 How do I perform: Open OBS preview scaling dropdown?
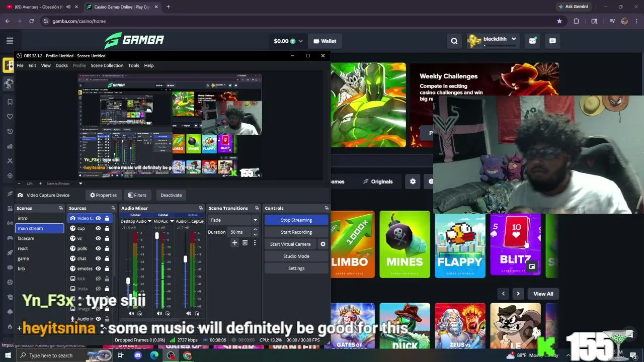pyautogui.click(x=80, y=184)
